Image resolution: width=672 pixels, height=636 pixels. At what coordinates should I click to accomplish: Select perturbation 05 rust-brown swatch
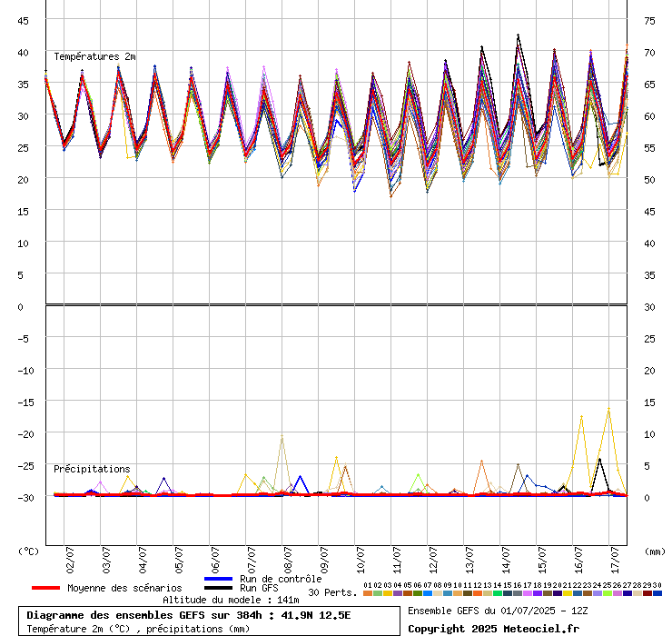pos(408,593)
